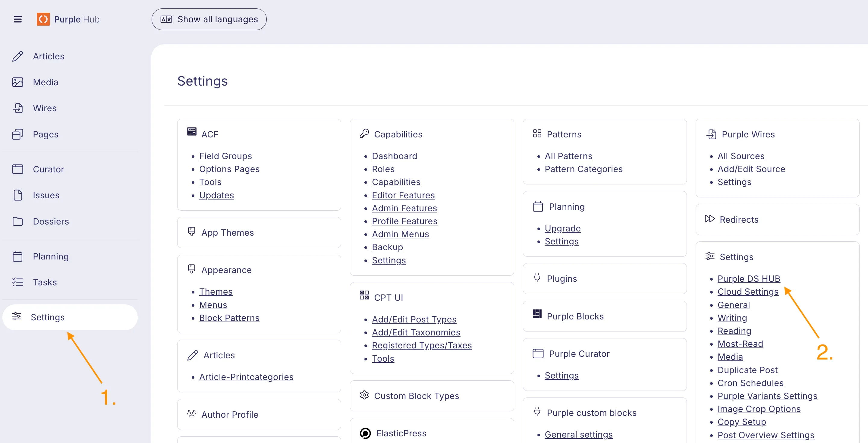Open the Block Patterns link

tap(229, 318)
